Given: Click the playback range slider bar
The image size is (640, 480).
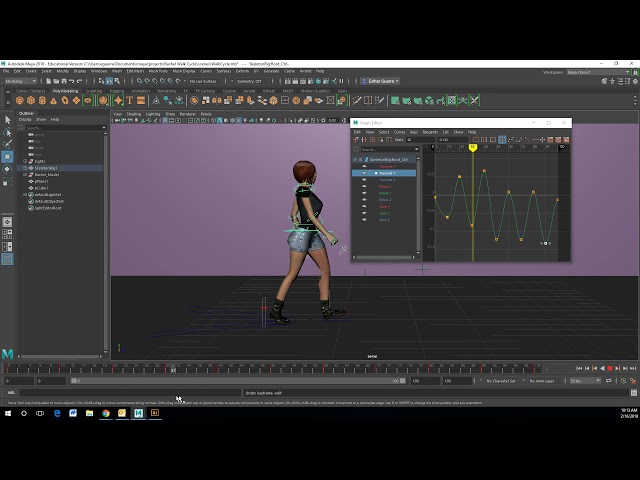Looking at the screenshot, I should click(238, 381).
